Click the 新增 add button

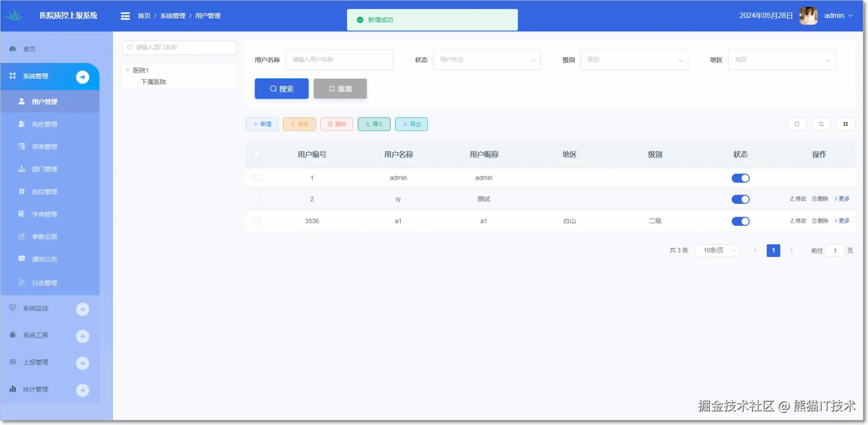(x=262, y=124)
